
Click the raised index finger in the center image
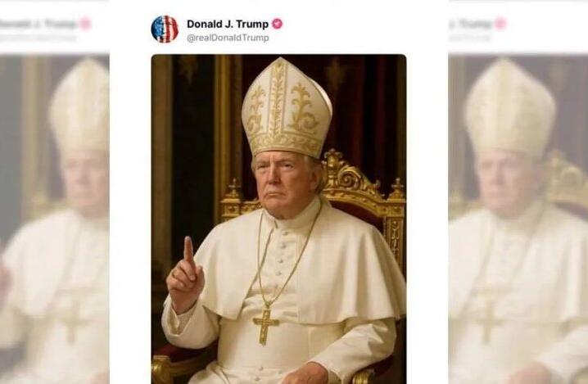click(x=188, y=250)
